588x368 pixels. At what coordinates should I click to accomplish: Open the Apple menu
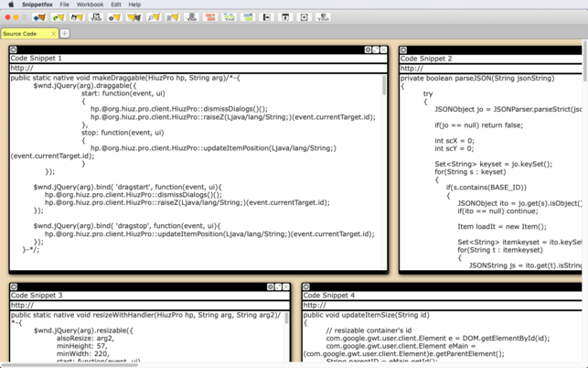click(x=11, y=5)
